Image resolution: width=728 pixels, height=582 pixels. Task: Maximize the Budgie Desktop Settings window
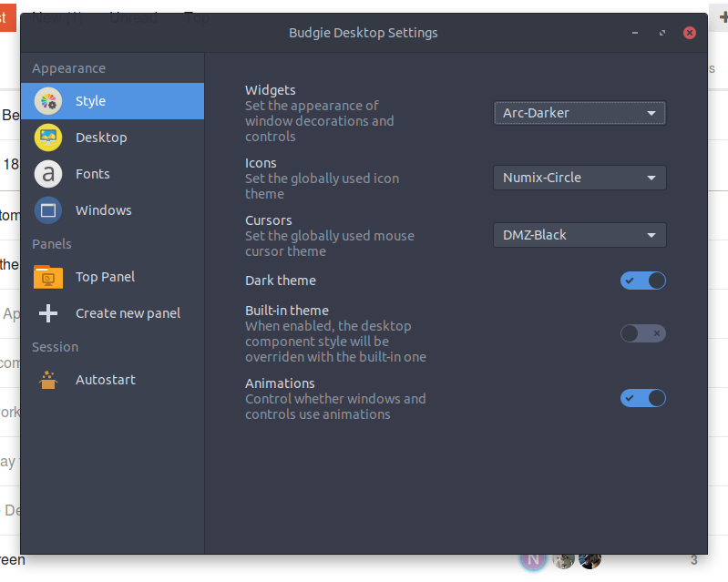pyautogui.click(x=662, y=33)
